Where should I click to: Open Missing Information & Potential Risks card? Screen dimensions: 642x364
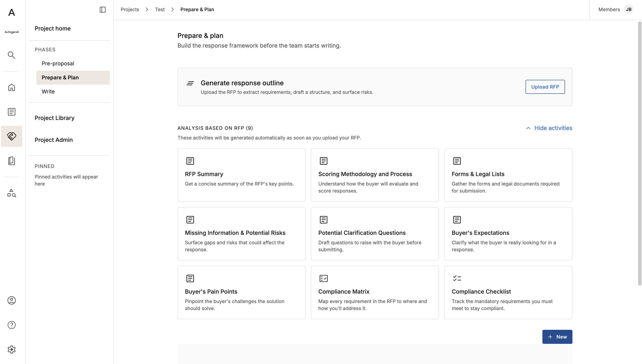click(x=241, y=234)
